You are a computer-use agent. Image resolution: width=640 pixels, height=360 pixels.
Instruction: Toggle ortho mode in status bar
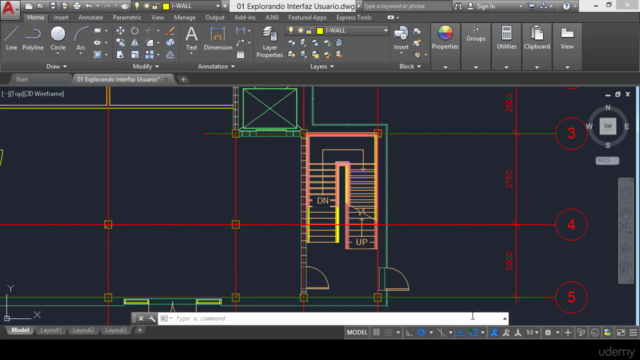[409, 333]
